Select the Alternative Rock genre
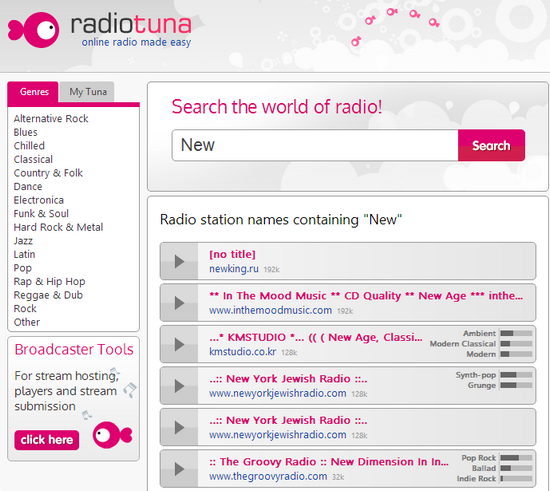 coord(51,119)
